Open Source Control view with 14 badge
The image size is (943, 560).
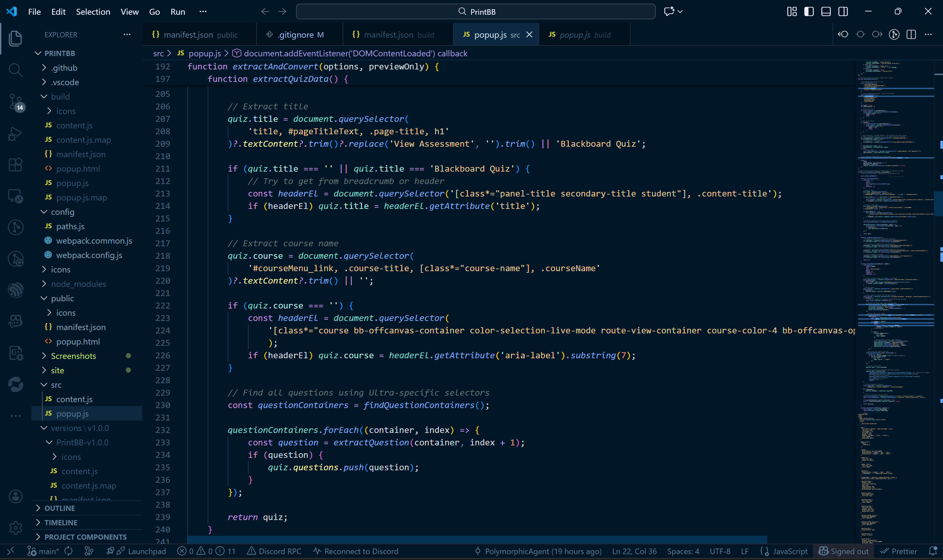15,102
